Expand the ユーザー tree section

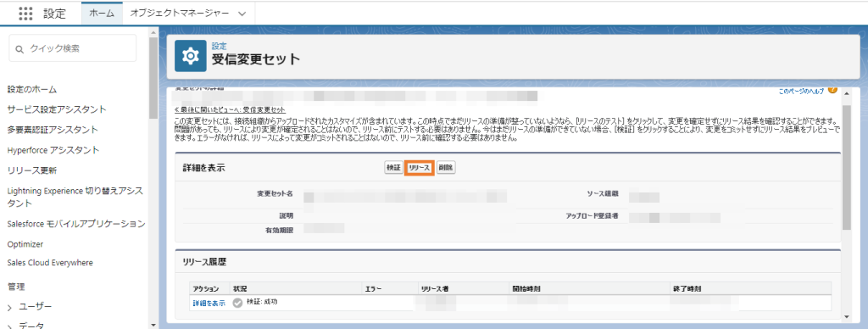(x=10, y=307)
